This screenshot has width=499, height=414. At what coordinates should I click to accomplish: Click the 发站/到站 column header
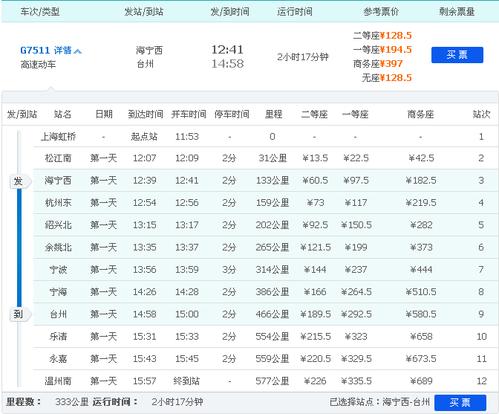click(x=144, y=12)
